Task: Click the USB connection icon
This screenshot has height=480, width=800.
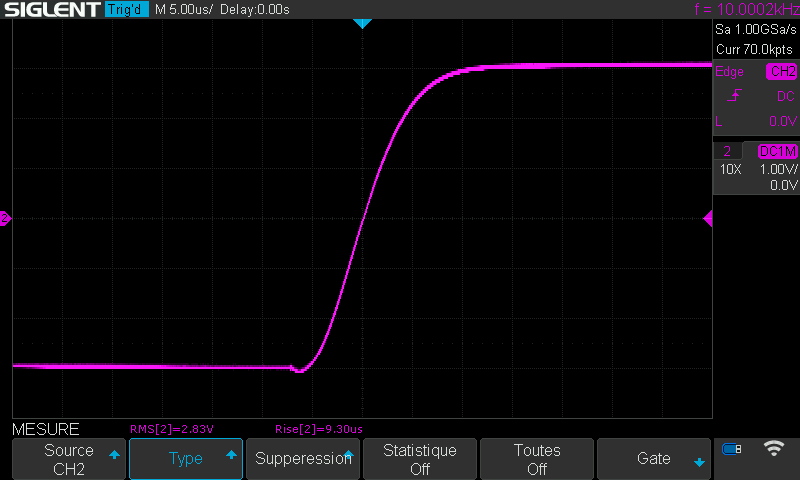Action: pos(732,449)
